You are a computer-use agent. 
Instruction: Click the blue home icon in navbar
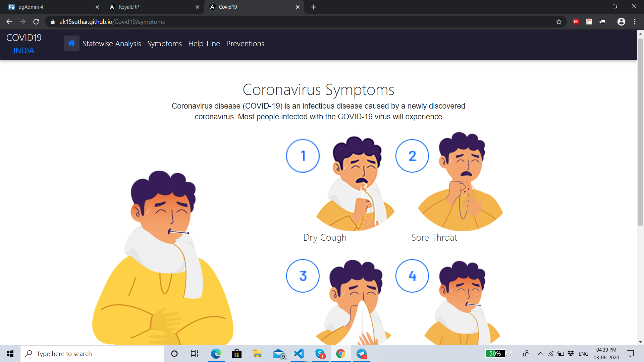pos(71,43)
